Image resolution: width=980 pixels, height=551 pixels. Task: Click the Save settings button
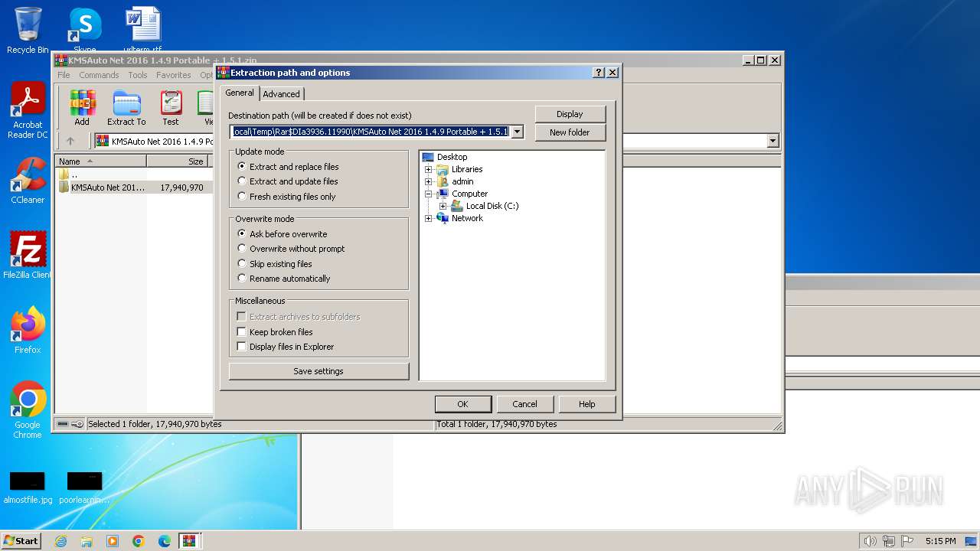point(318,371)
